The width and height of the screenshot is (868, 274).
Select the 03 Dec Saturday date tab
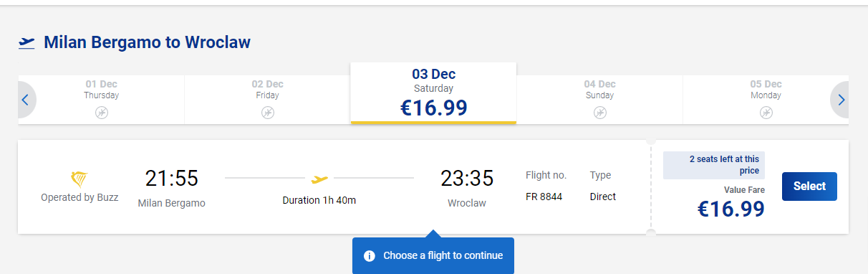[433, 93]
